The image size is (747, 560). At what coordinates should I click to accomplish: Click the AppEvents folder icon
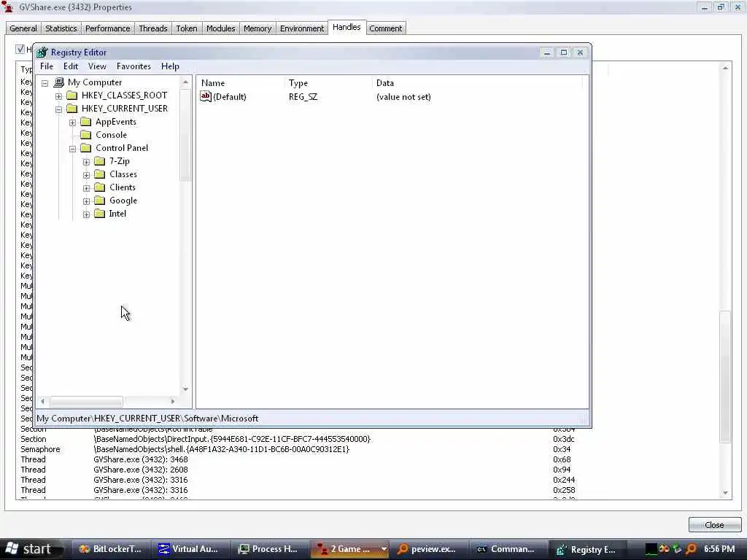[86, 122]
